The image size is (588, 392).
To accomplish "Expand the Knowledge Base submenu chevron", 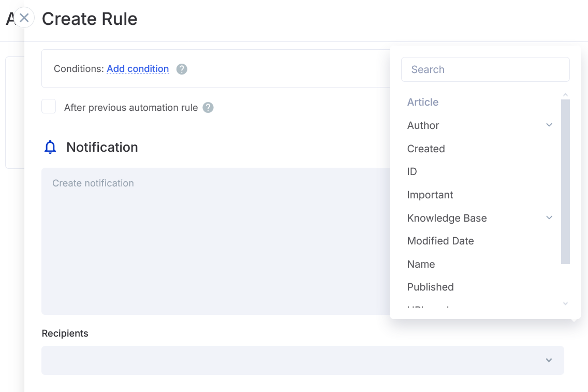I will (x=549, y=218).
